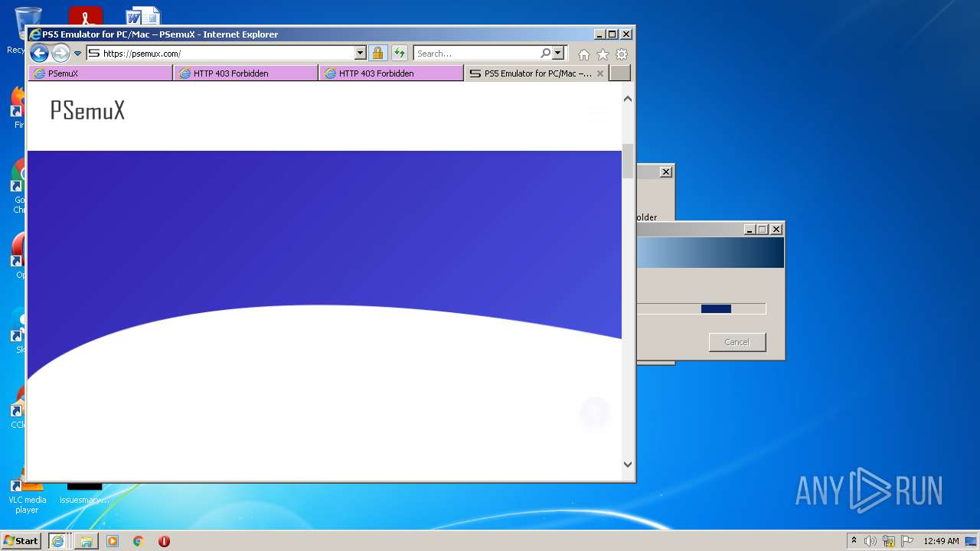Go back using the Internet Explorer back arrow
The image size is (980, 551).
(x=39, y=53)
